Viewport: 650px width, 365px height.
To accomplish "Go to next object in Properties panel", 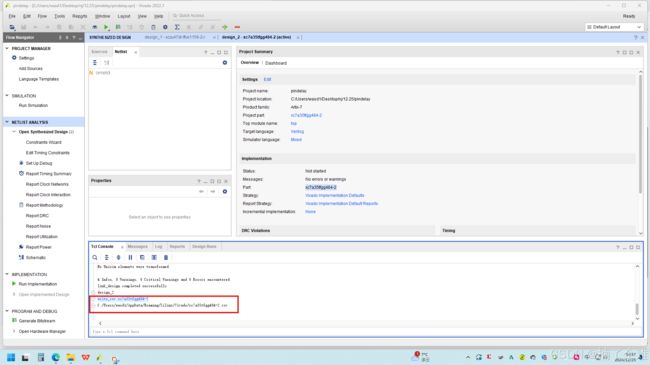I will pyautogui.click(x=213, y=192).
